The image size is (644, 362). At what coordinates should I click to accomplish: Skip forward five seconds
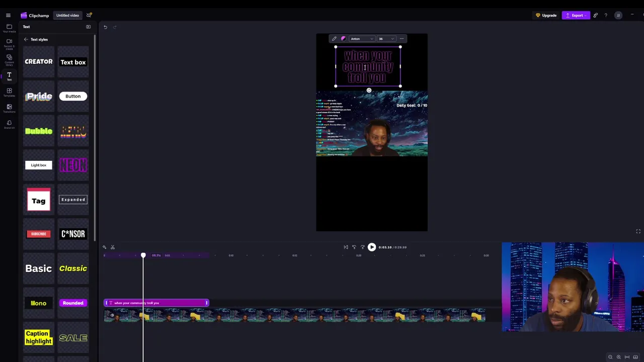click(x=363, y=247)
